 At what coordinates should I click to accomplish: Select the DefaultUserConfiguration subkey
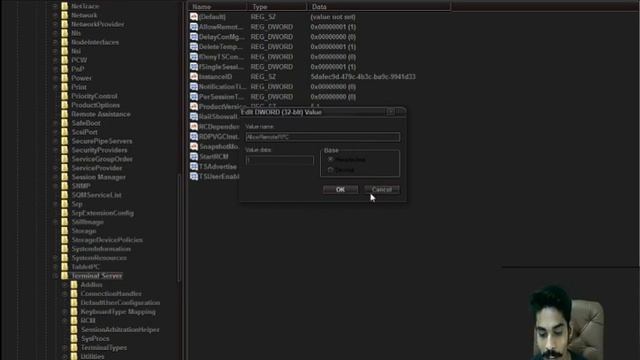(x=120, y=302)
